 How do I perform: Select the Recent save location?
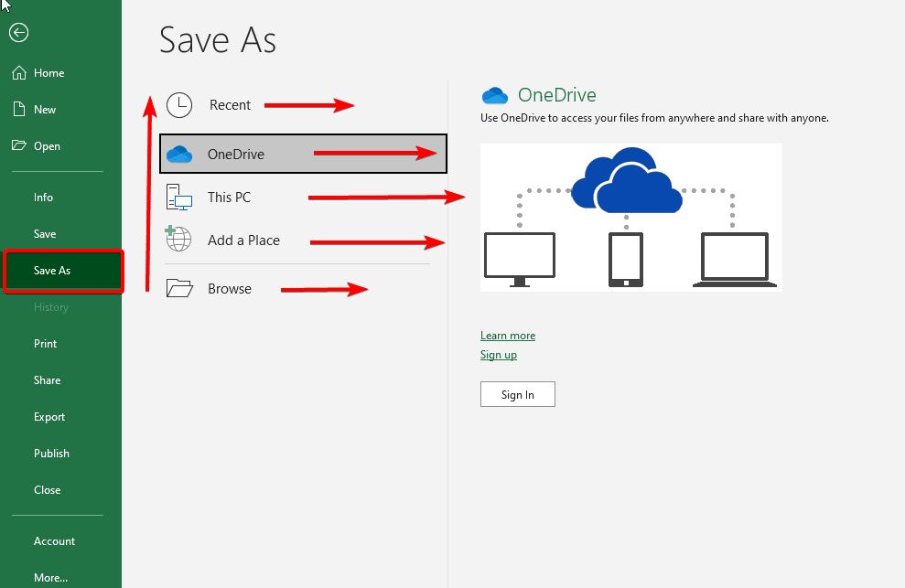point(303,105)
